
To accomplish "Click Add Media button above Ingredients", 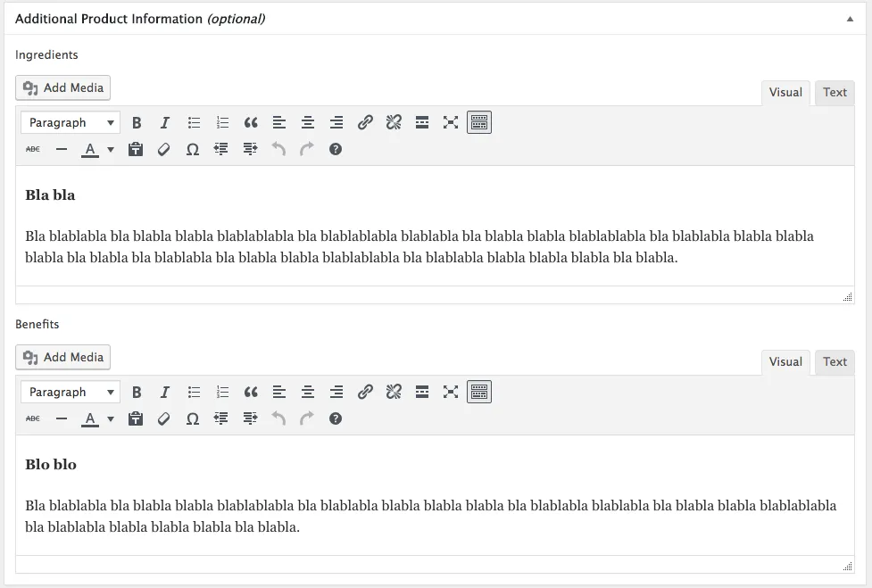I will coord(63,88).
